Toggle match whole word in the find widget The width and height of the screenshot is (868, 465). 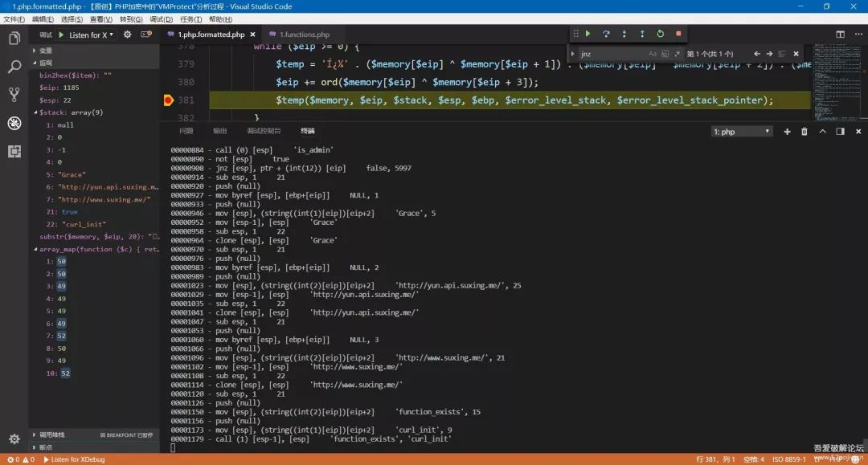click(x=665, y=54)
